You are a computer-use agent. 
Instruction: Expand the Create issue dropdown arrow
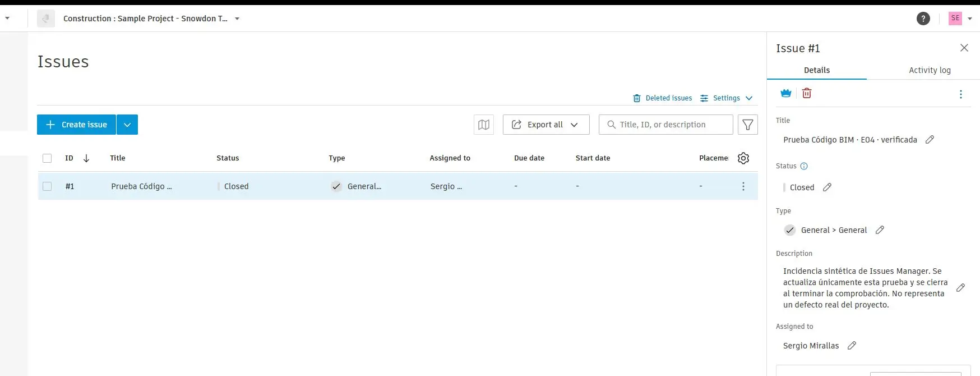coord(127,125)
